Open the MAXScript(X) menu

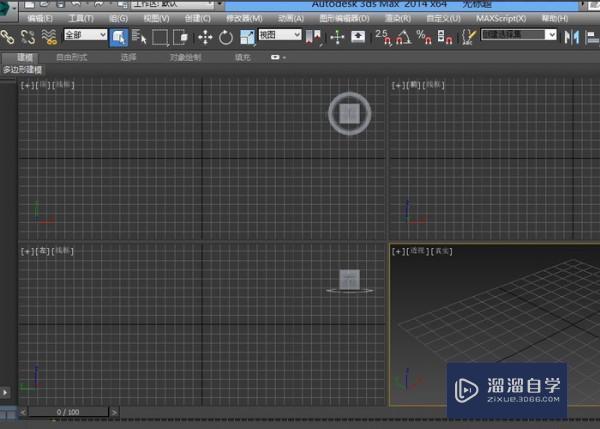tap(501, 18)
